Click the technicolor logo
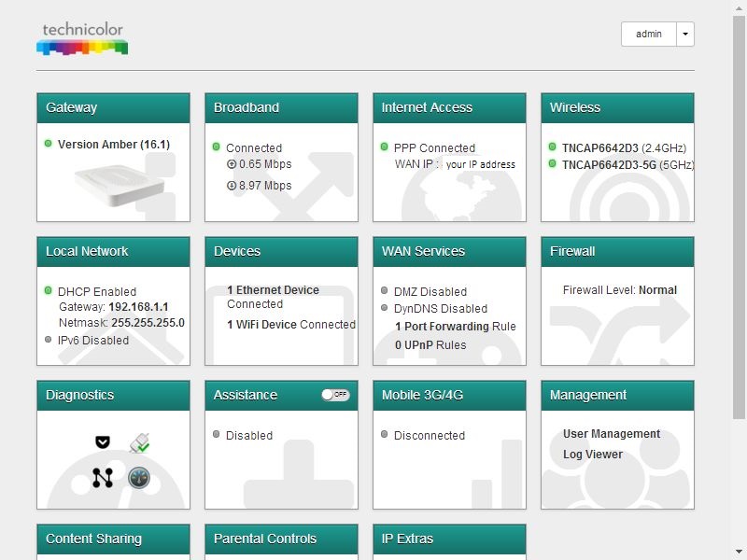The image size is (747, 560). tap(82, 38)
